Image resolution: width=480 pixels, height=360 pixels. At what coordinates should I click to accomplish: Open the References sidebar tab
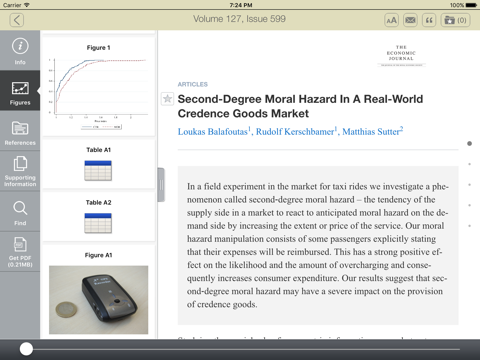20,131
